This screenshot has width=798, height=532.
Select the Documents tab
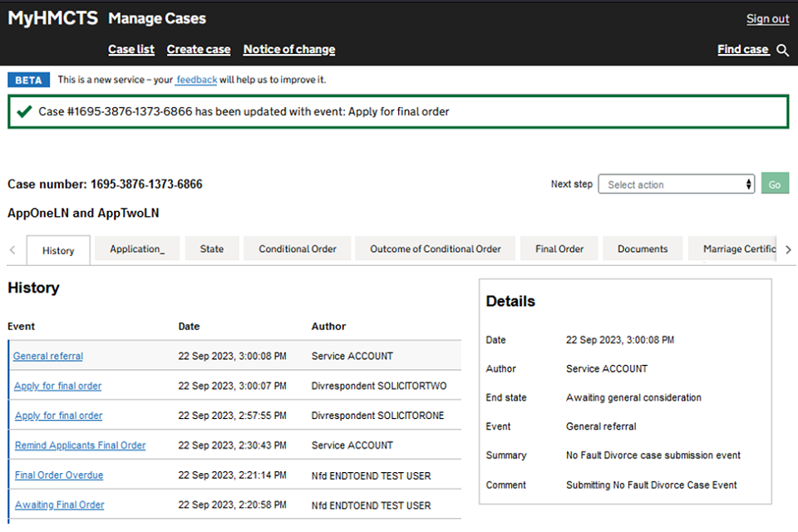(643, 249)
